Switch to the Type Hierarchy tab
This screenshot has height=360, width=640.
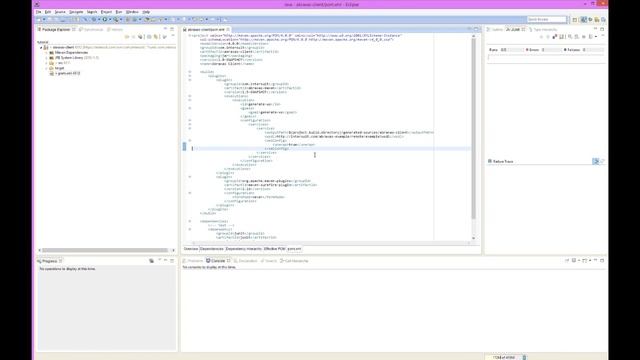pyautogui.click(x=543, y=29)
